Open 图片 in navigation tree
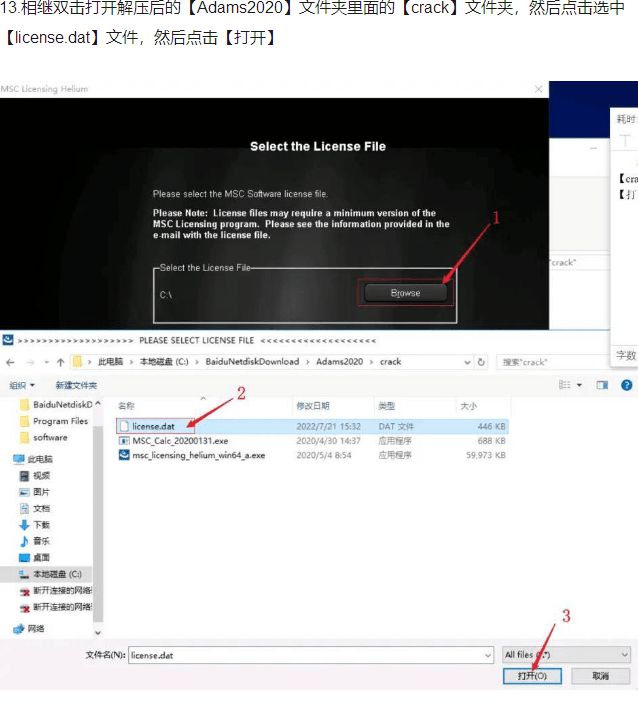The width and height of the screenshot is (638, 703). pos(35,492)
